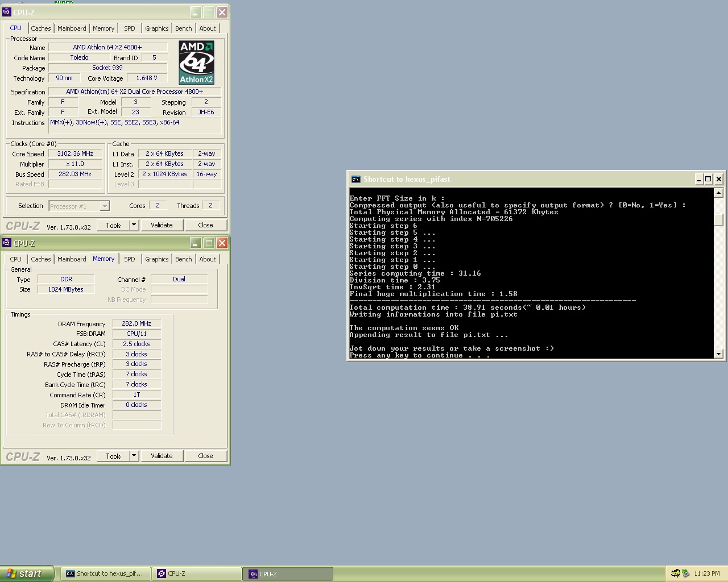This screenshot has width=728, height=582.
Task: Click the Validate button in the lower CPU-Z window
Action: (x=162, y=456)
